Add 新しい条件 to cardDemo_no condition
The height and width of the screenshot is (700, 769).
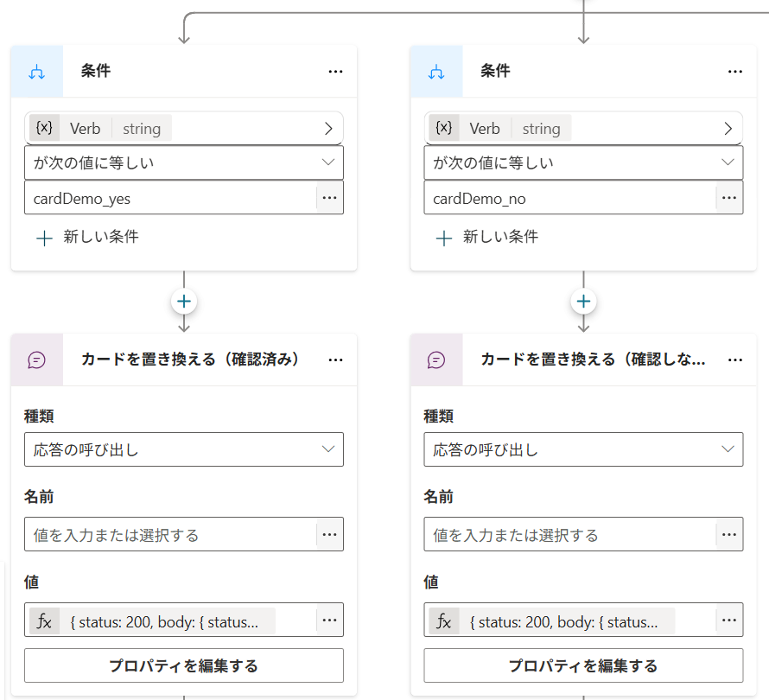(487, 238)
